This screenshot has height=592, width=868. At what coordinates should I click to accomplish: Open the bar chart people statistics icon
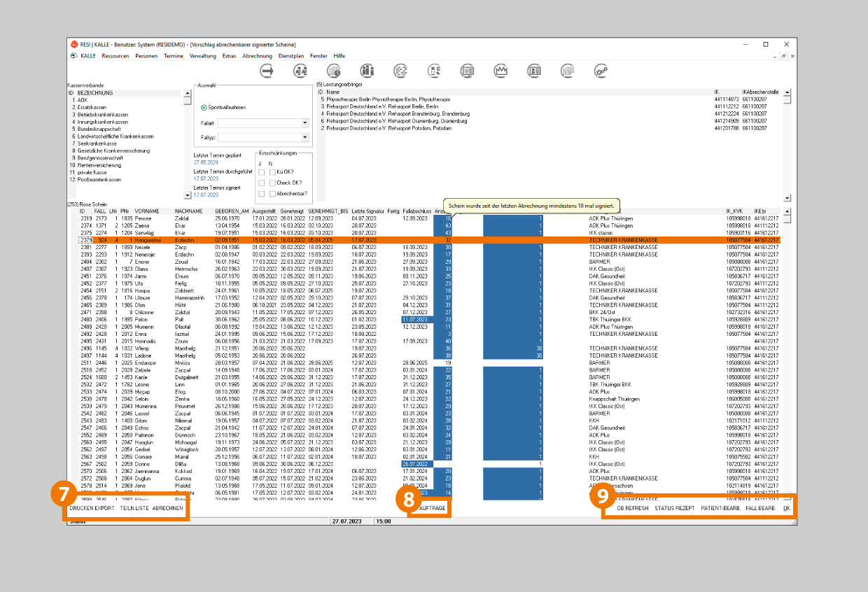367,71
